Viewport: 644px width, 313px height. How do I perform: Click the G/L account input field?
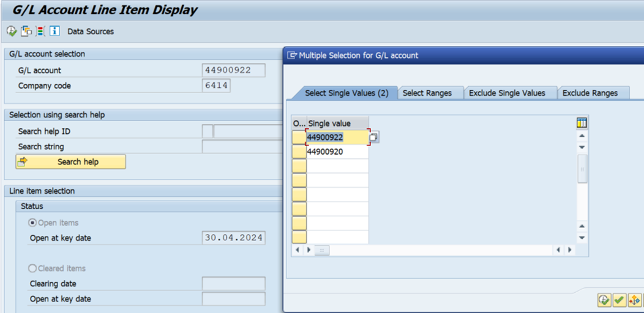point(233,70)
